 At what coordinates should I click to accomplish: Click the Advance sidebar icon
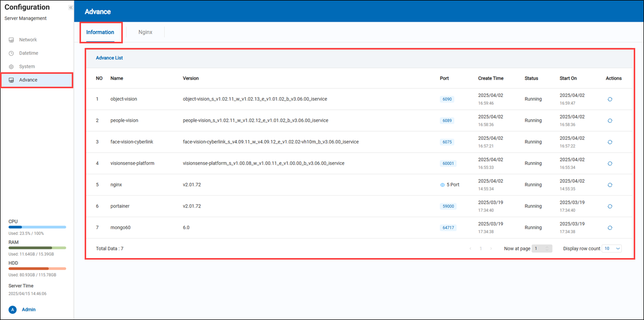pos(11,80)
